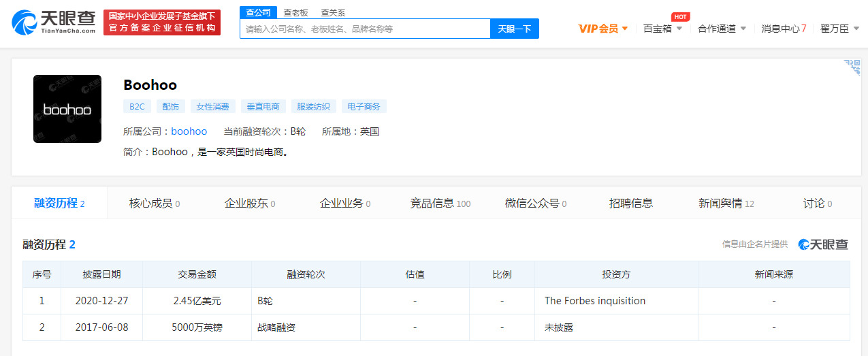868x356 pixels.
Task: Switch to the 微信公众号 tab
Action: point(536,203)
